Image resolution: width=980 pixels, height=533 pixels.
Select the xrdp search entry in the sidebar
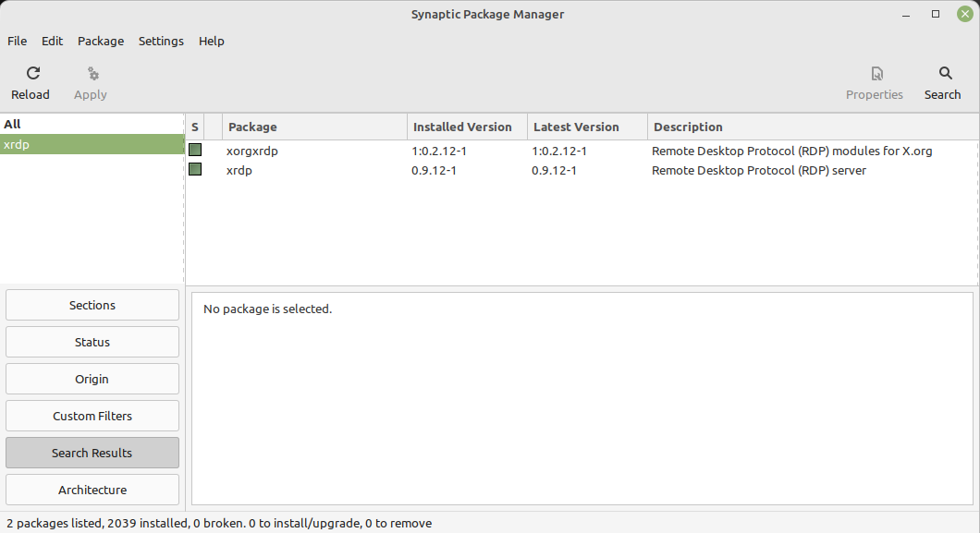click(x=92, y=144)
